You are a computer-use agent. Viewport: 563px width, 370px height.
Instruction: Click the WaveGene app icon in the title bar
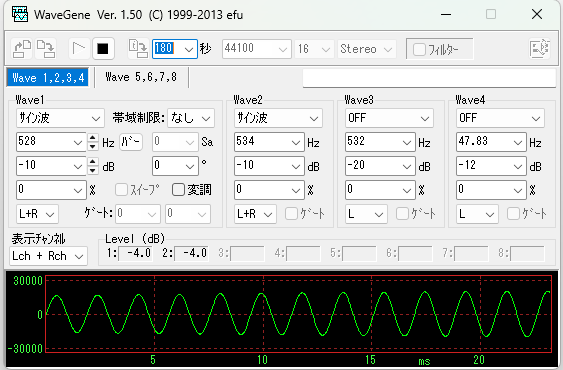click(20, 14)
